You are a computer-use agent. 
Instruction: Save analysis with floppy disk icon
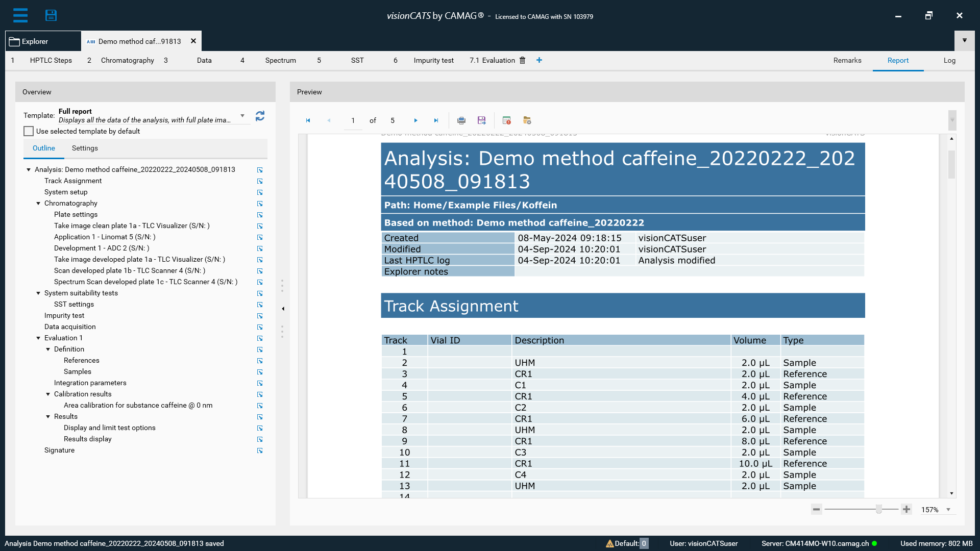click(x=51, y=15)
